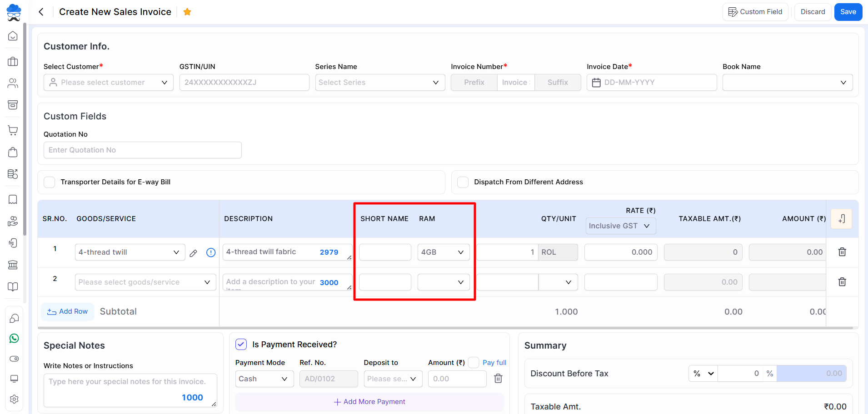Screen dimensions: 868x414
Task: Click the shopping cart sidebar icon
Action: coord(13,130)
